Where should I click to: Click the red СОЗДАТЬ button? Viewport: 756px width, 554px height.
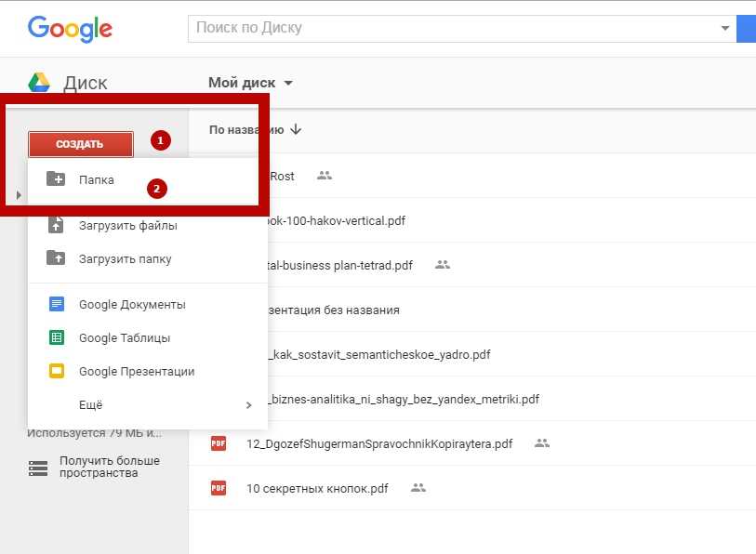(x=81, y=144)
